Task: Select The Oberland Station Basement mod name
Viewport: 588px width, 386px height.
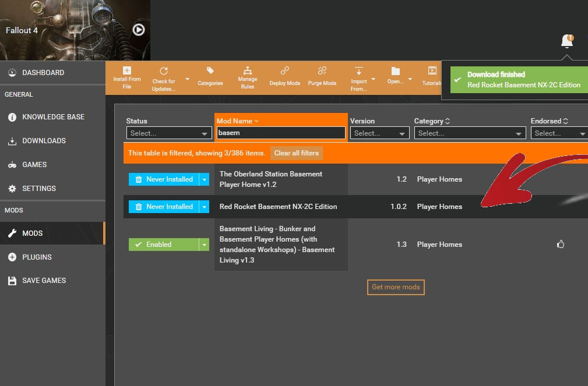Action: [271, 179]
